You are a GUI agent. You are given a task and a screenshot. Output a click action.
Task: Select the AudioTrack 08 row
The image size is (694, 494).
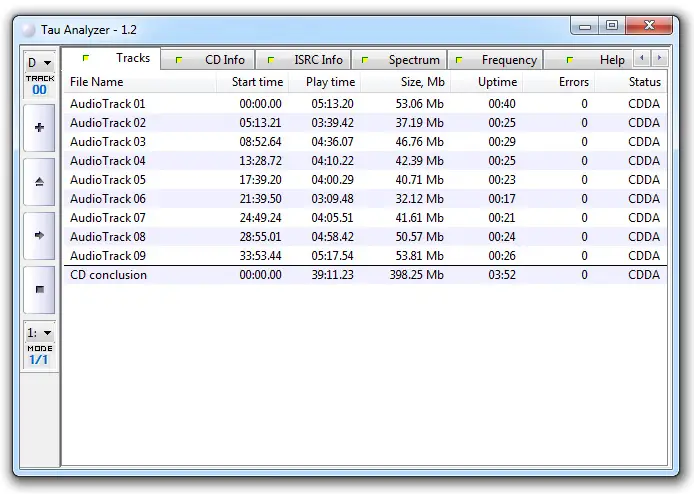tap(365, 237)
